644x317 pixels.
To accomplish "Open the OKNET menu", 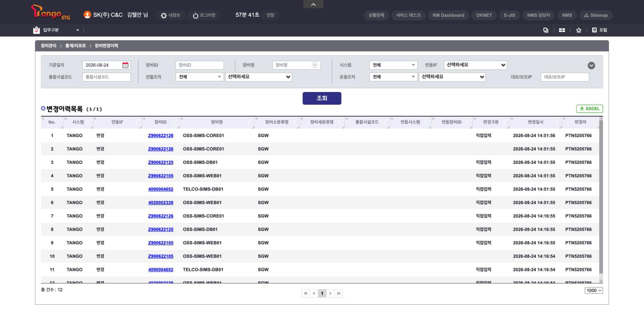I will 484,15.
